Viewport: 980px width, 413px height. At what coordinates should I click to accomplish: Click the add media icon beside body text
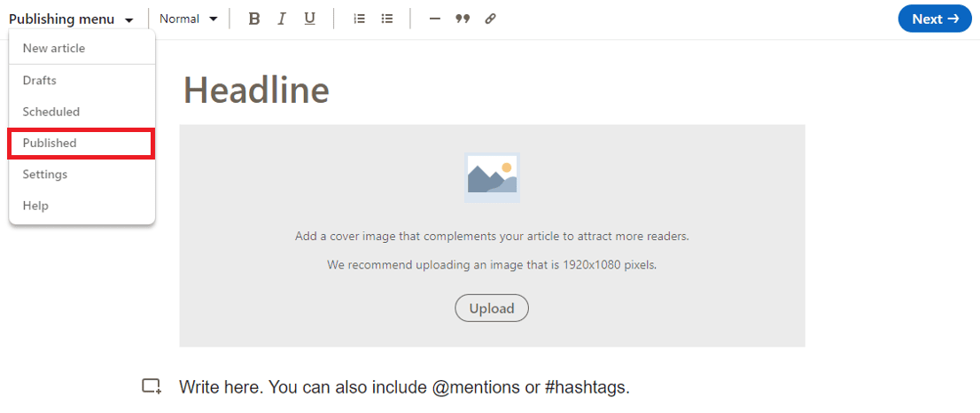152,386
